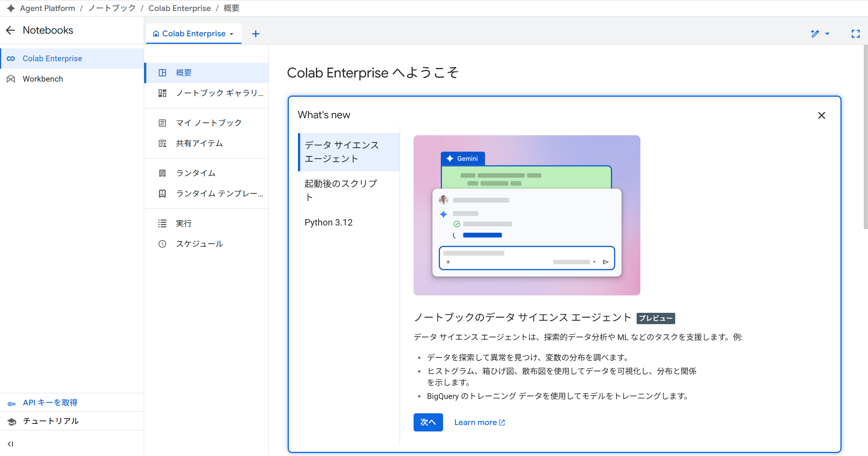Open the dropdown next to the Gemini icon
The height and width of the screenshot is (456, 868).
(x=828, y=34)
